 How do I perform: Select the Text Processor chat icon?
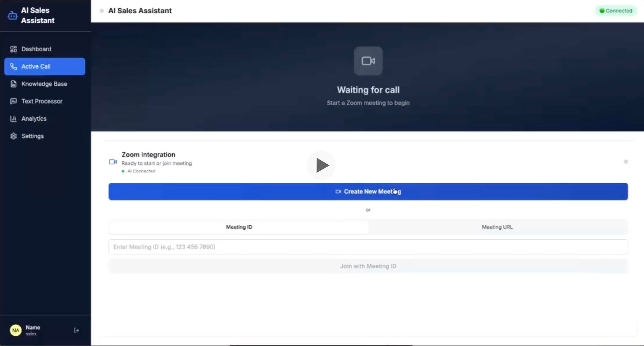coord(13,101)
